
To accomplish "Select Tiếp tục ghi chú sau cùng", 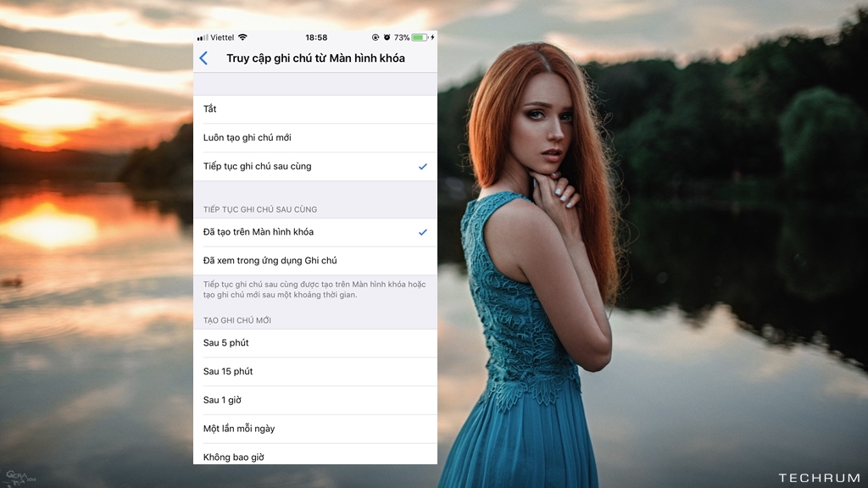I will 315,167.
